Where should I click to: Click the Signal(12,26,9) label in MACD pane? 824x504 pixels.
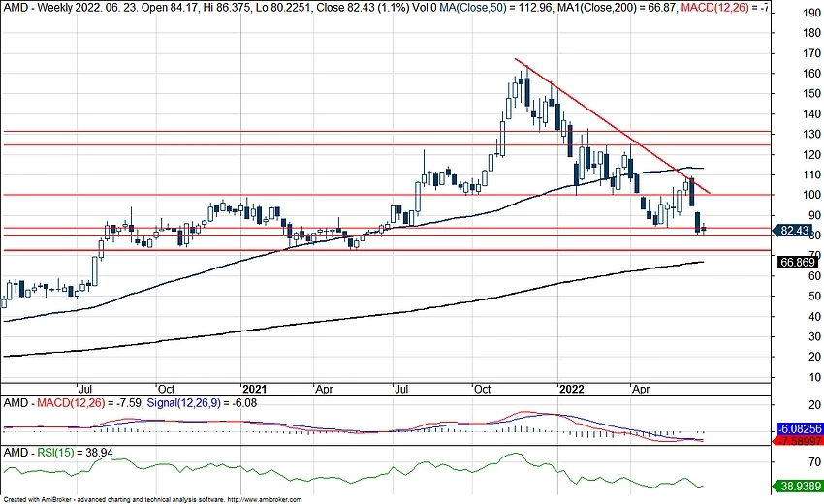pos(173,401)
